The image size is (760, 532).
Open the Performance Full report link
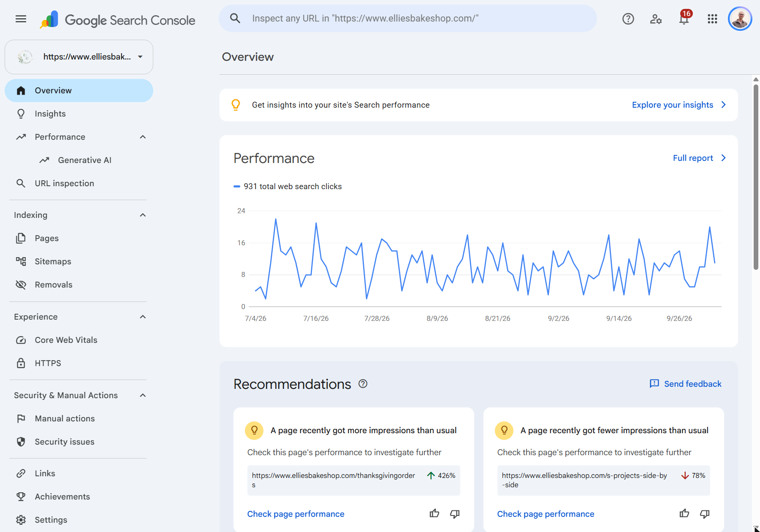(699, 158)
